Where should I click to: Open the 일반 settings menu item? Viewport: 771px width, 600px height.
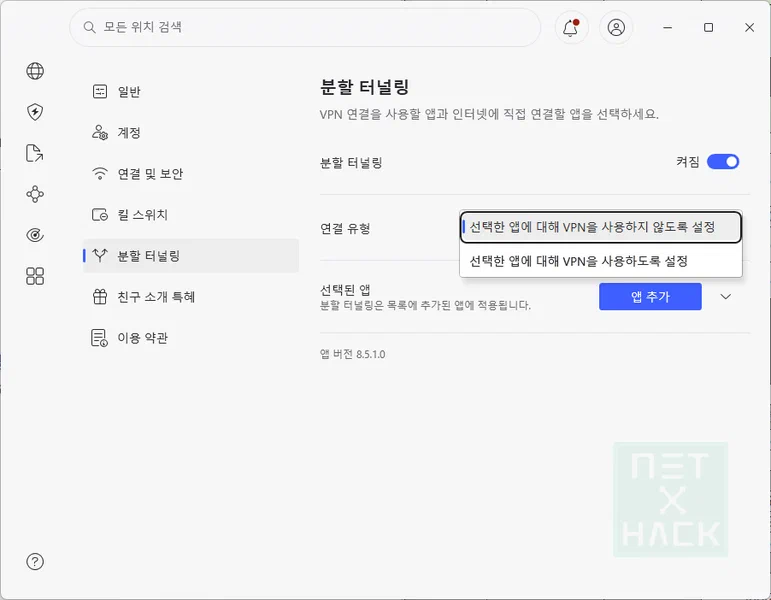tap(191, 91)
